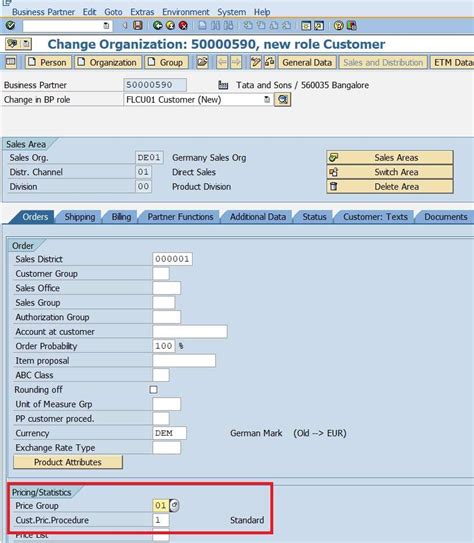The image size is (474, 543).
Task: Switch to the Customer: Texts tab
Action: coord(375,217)
